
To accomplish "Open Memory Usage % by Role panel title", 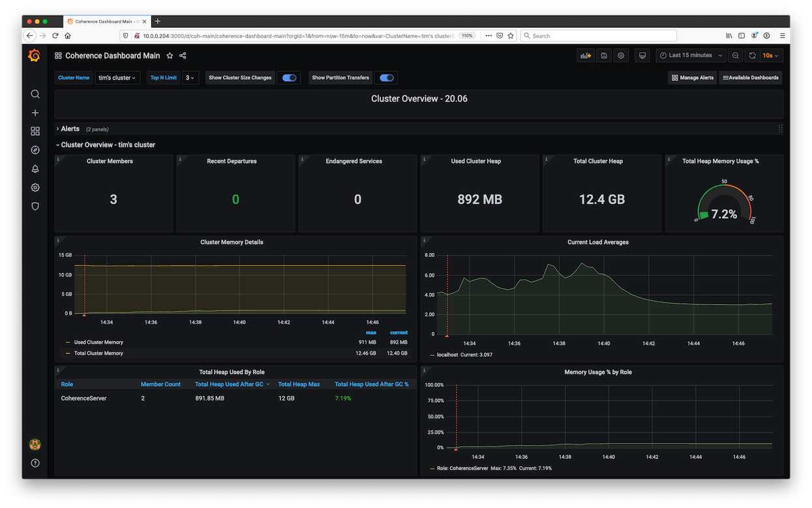I will pyautogui.click(x=598, y=372).
